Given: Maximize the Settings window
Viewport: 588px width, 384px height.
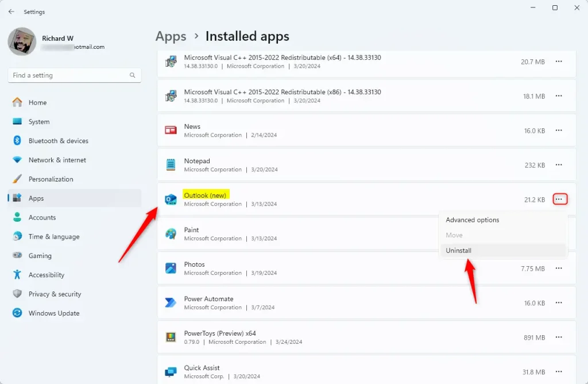Looking at the screenshot, I should pyautogui.click(x=555, y=7).
